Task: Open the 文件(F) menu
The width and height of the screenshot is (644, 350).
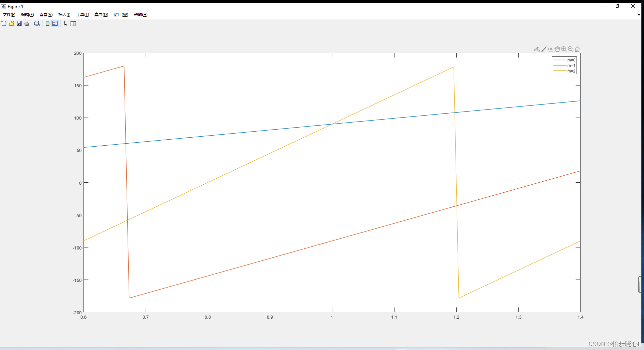Action: coord(9,15)
